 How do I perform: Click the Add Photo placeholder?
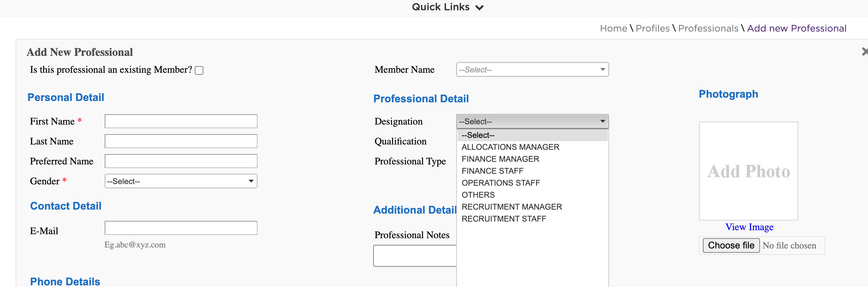(748, 171)
